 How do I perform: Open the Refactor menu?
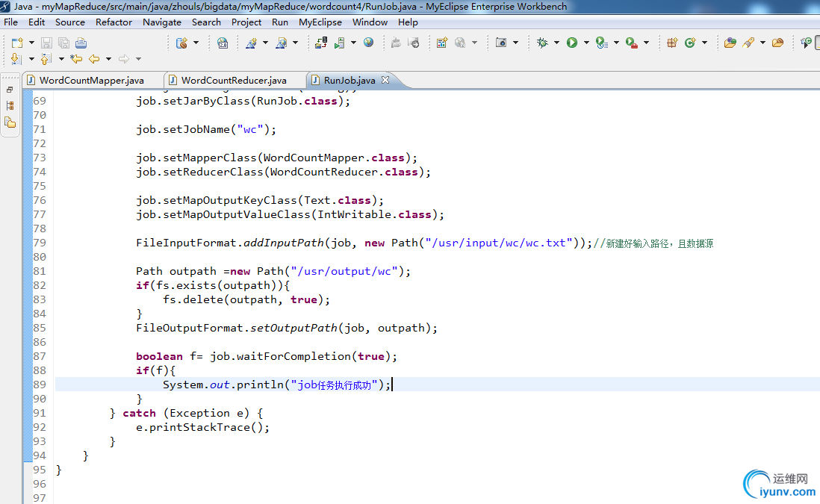114,22
